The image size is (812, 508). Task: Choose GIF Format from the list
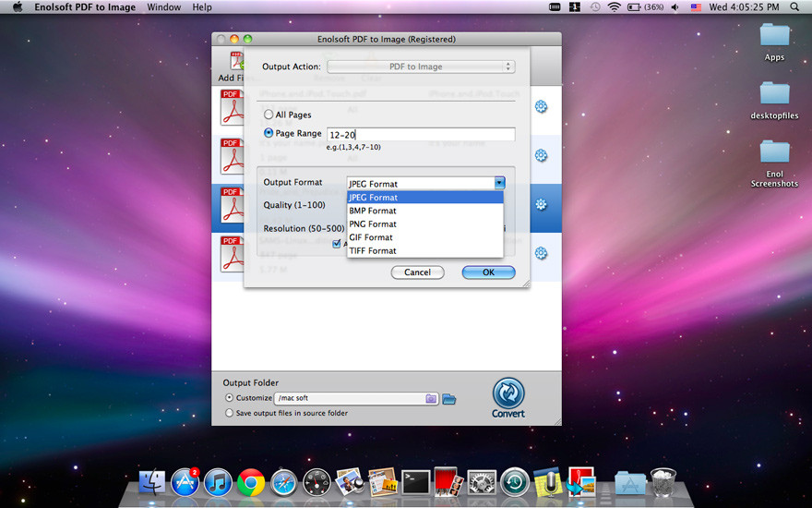pyautogui.click(x=425, y=237)
